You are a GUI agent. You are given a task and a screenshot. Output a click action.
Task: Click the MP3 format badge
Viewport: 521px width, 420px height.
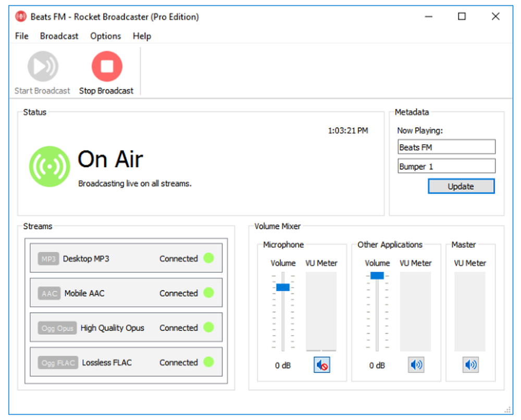point(48,259)
